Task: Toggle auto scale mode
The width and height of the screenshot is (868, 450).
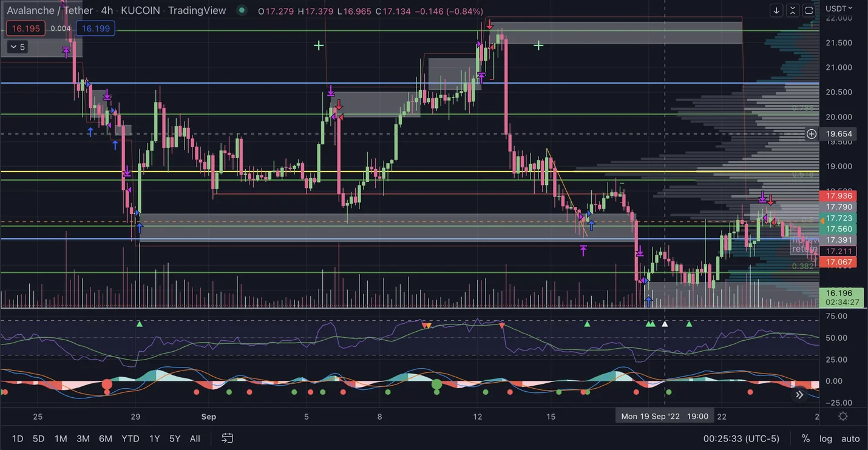Action: (x=850, y=438)
